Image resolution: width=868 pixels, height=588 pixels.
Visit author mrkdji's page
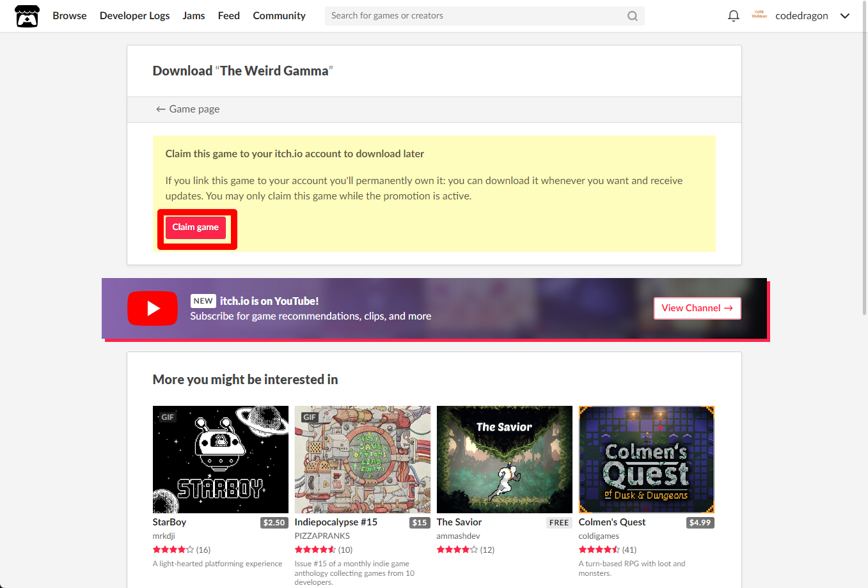click(x=164, y=536)
